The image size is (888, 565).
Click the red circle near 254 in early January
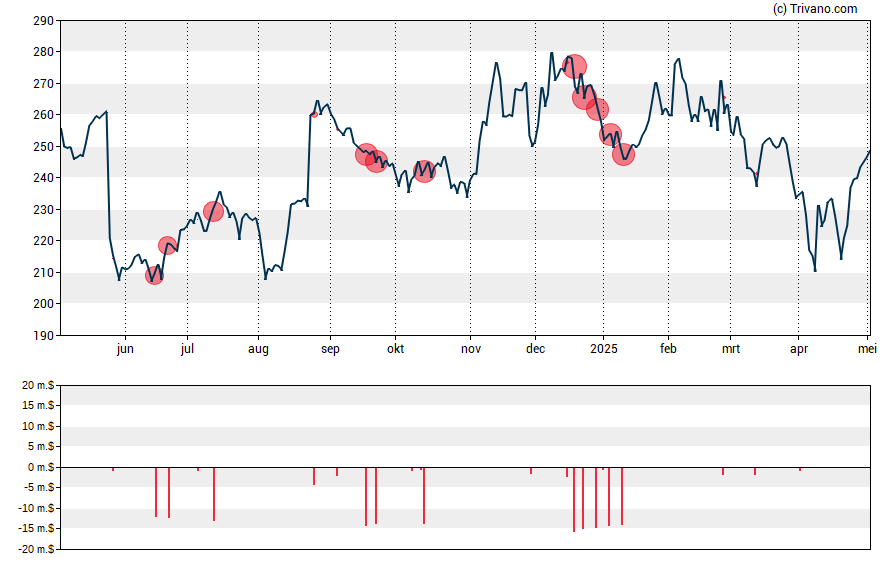click(x=610, y=135)
